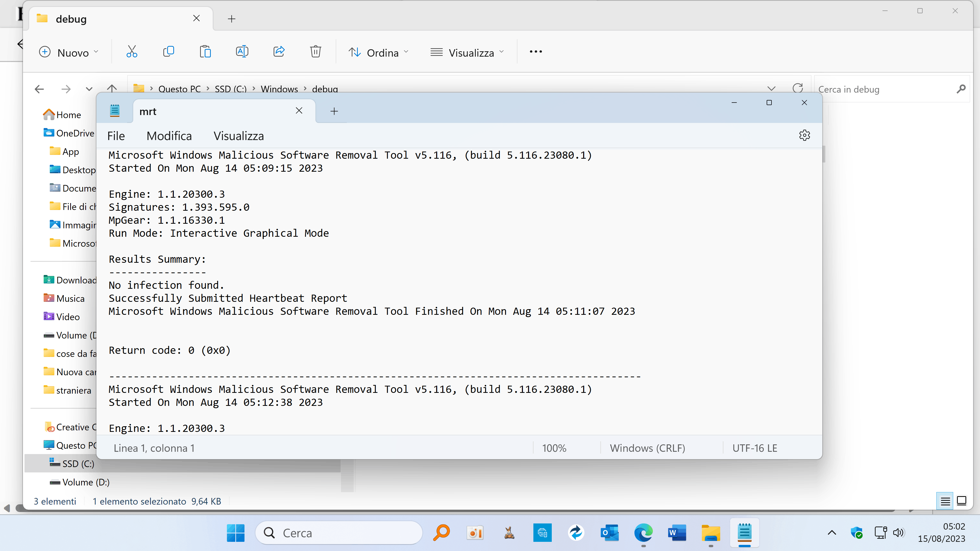The height and width of the screenshot is (551, 980).
Task: Click the Paste clipboard icon
Action: [205, 52]
